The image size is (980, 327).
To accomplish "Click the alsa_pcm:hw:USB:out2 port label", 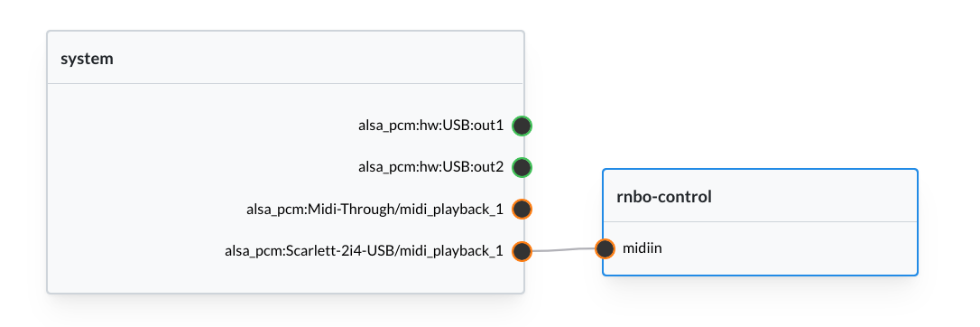I will pos(430,167).
